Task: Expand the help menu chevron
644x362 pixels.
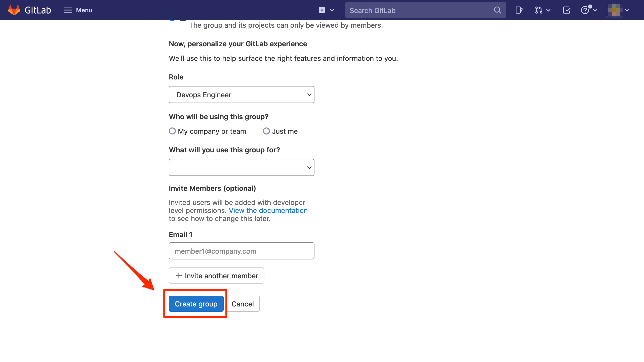Action: [x=595, y=11]
